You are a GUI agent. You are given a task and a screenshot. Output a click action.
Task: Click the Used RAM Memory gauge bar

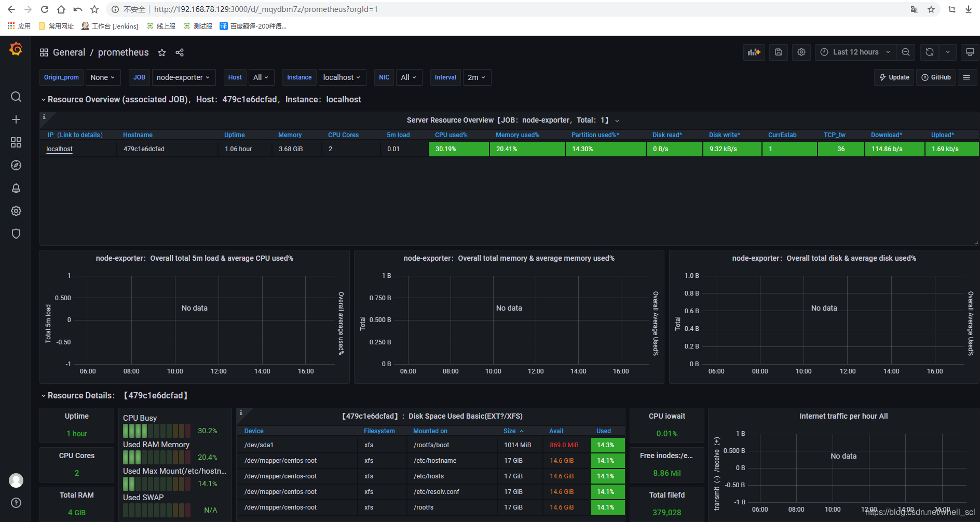pyautogui.click(x=157, y=457)
